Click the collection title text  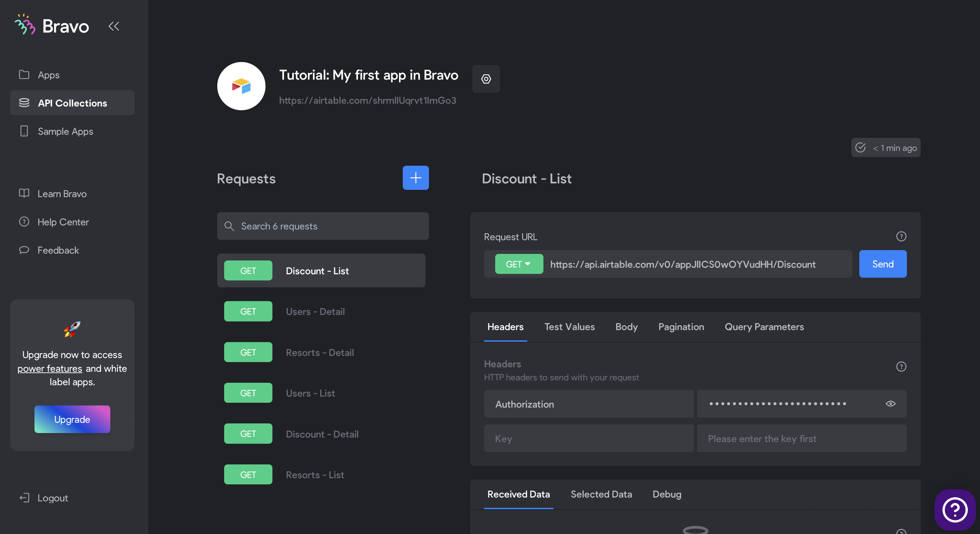(x=368, y=75)
